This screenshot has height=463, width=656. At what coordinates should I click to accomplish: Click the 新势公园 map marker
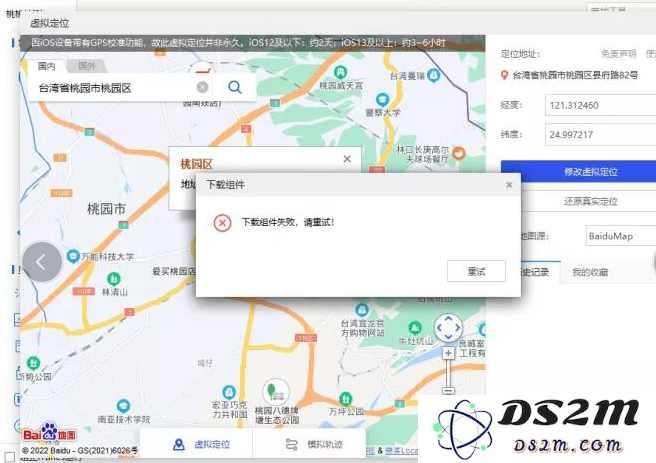(33, 363)
